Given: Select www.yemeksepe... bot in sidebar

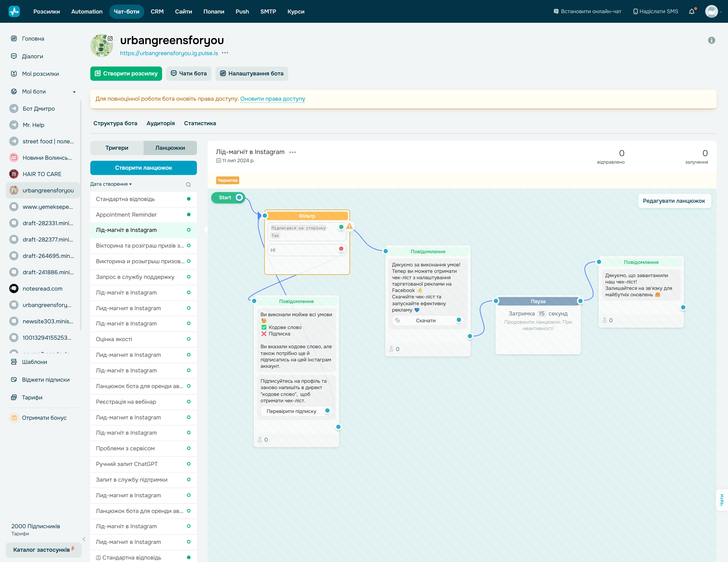Looking at the screenshot, I should [x=43, y=207].
